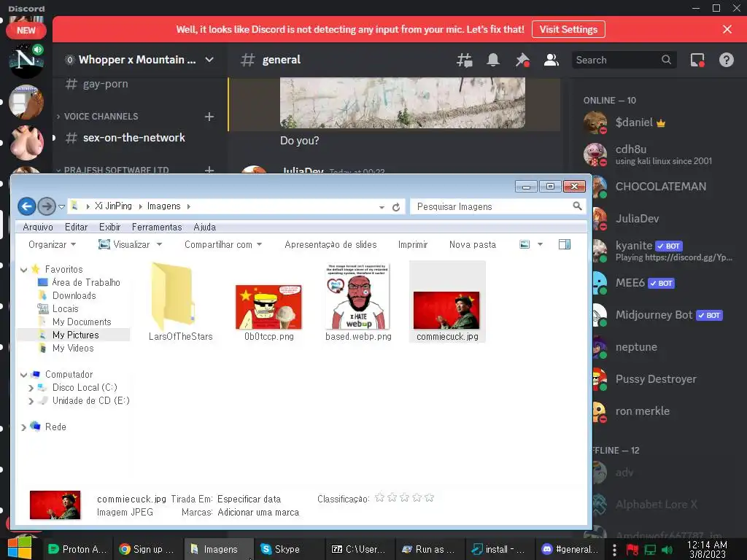Create a Nova pasta

point(473,245)
